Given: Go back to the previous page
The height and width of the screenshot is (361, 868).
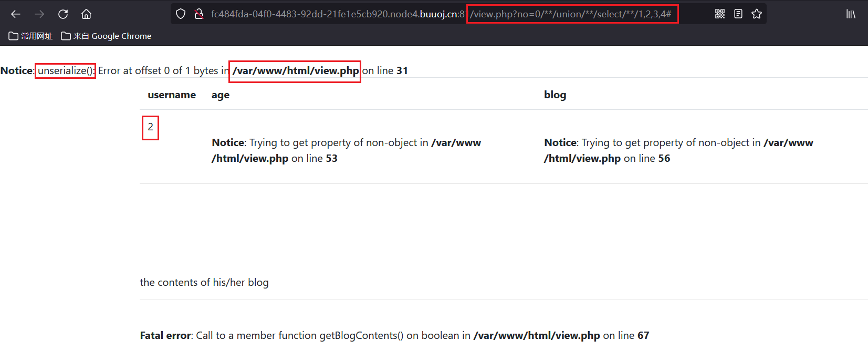Looking at the screenshot, I should point(16,14).
